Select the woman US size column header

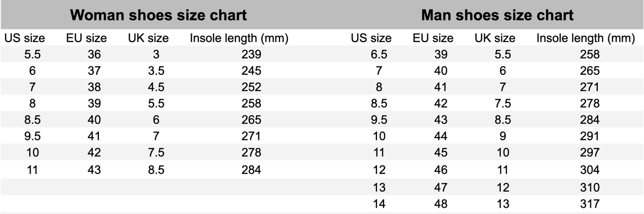coord(24,38)
